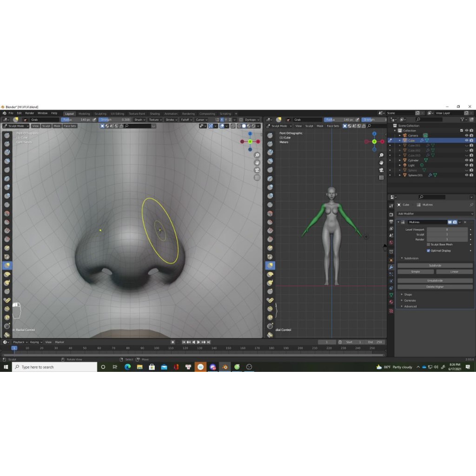This screenshot has width=476, height=476.
Task: Open the Active Tool settings tab icon
Action: tap(391, 206)
